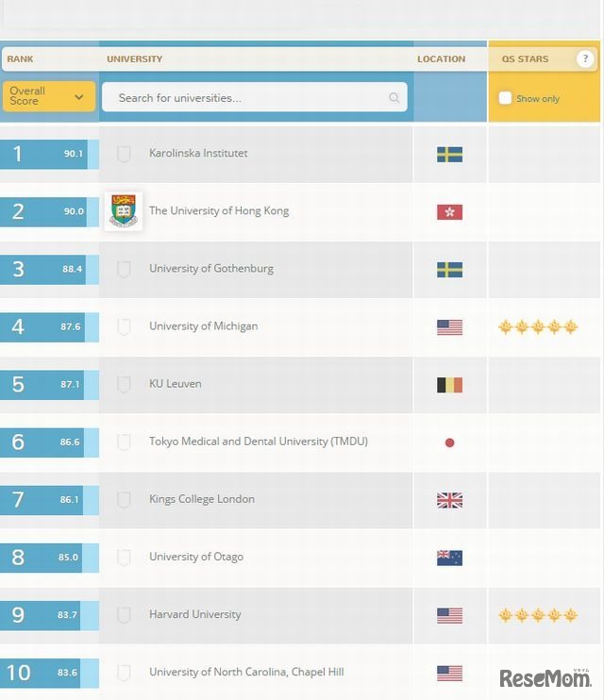Click the Japan flag for Tokyo Medical and Dental
The width and height of the screenshot is (604, 700).
point(449,442)
